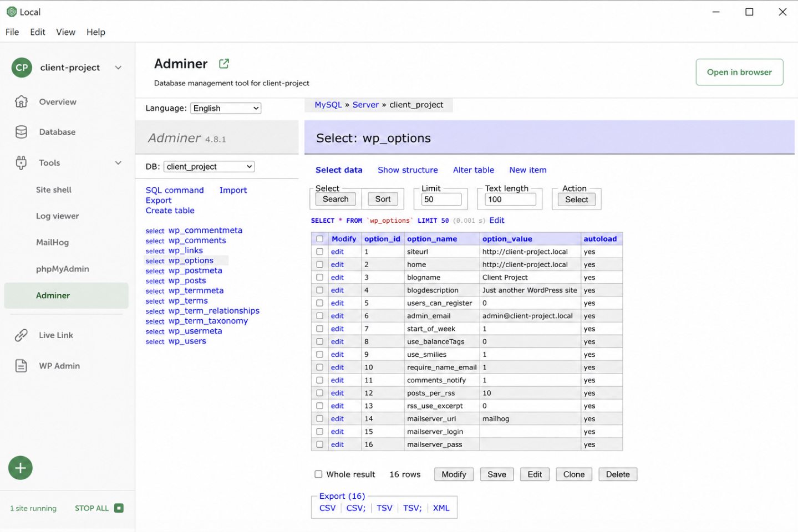Click the Live Link chain icon
Screen dimensions: 798x532
[21, 335]
